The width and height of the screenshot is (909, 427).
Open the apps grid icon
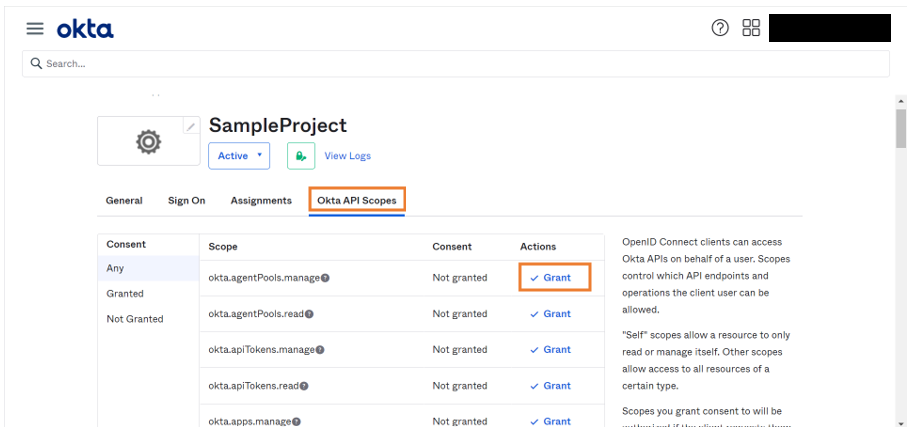[751, 28]
